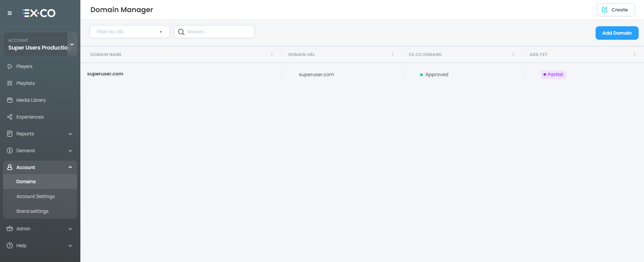644x262 pixels.
Task: Click the Reports document icon
Action: pos(10,134)
